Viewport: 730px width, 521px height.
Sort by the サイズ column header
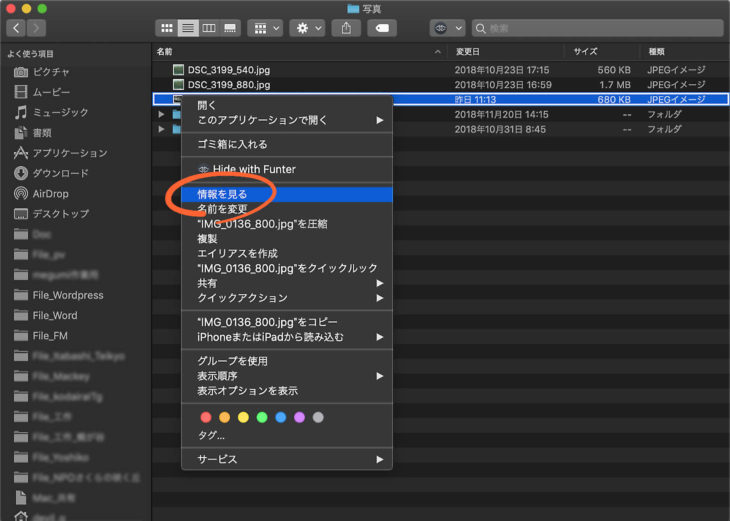tap(586, 50)
